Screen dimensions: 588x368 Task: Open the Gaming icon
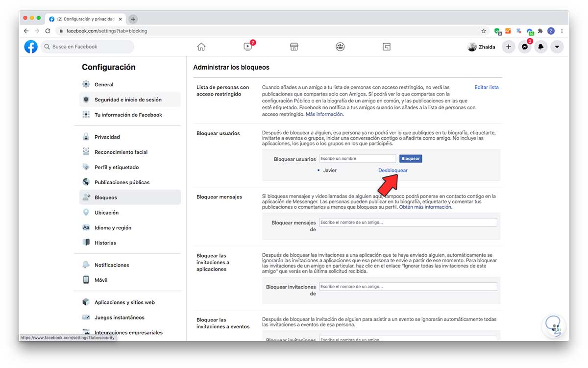point(386,46)
